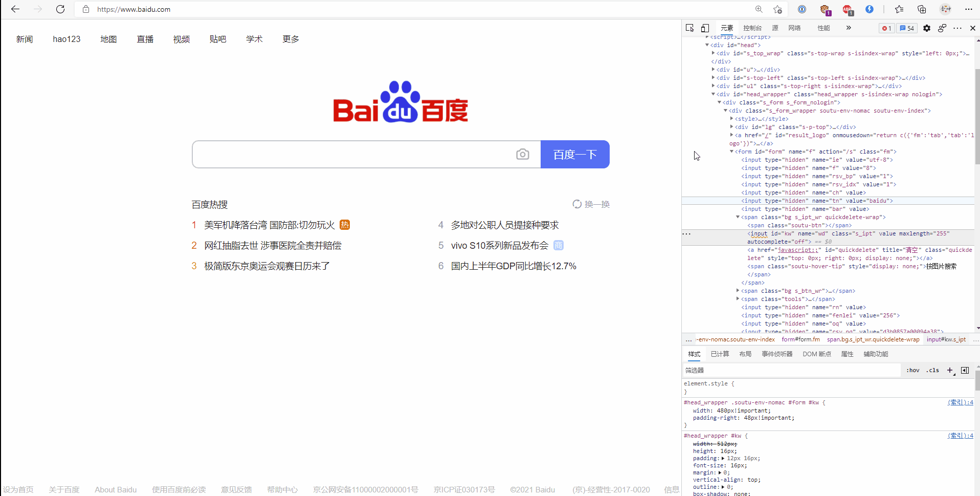
Task: Select breadcrumb form#form.fm
Action: point(800,339)
